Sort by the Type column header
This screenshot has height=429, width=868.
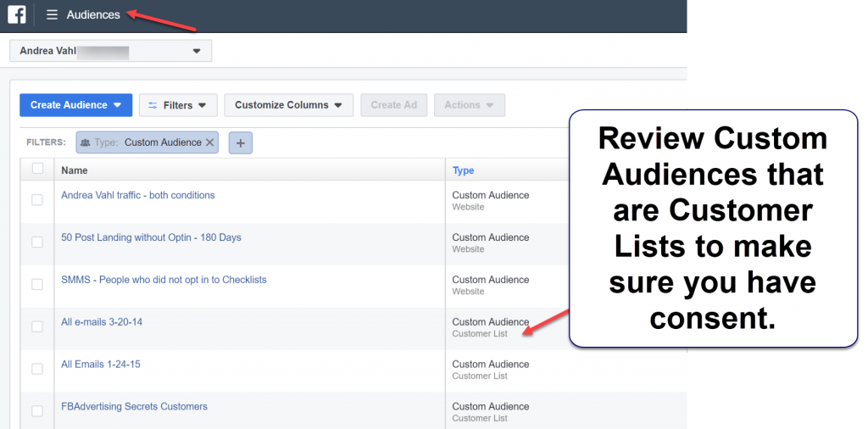pyautogui.click(x=464, y=170)
